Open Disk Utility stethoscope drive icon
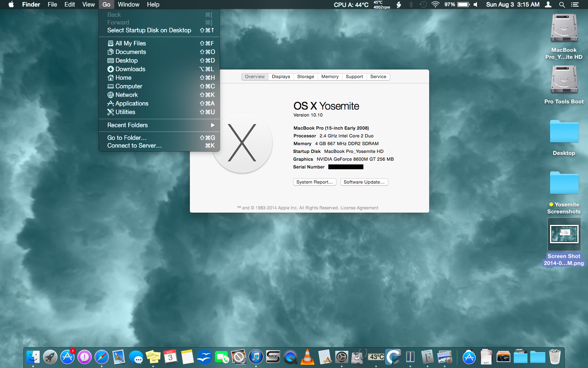588x368 pixels. (359, 357)
